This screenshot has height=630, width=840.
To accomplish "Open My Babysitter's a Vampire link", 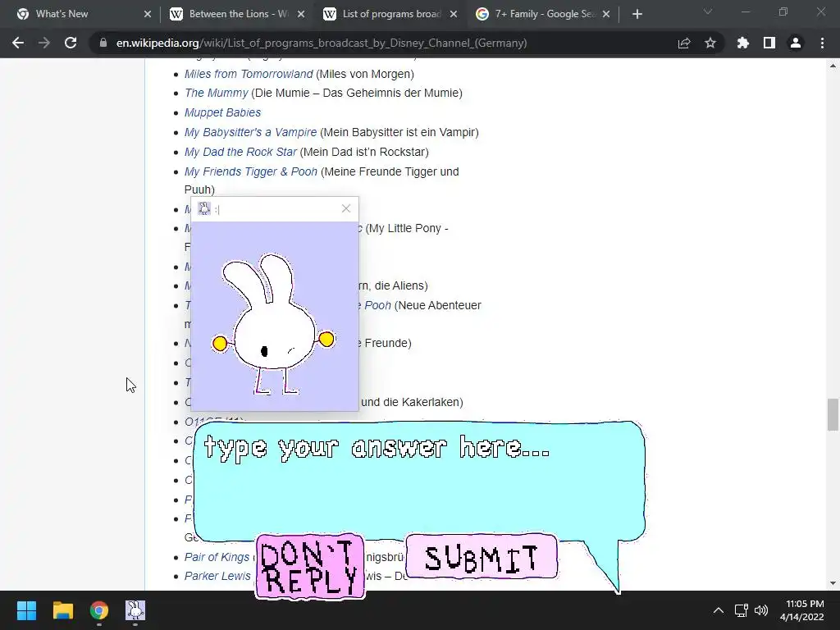I will click(x=251, y=132).
